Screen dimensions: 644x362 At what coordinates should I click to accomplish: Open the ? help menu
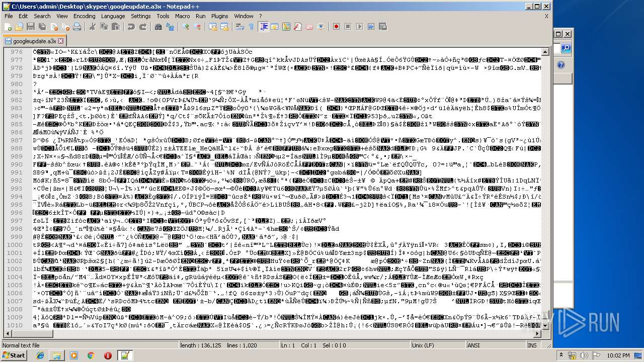coord(260,16)
